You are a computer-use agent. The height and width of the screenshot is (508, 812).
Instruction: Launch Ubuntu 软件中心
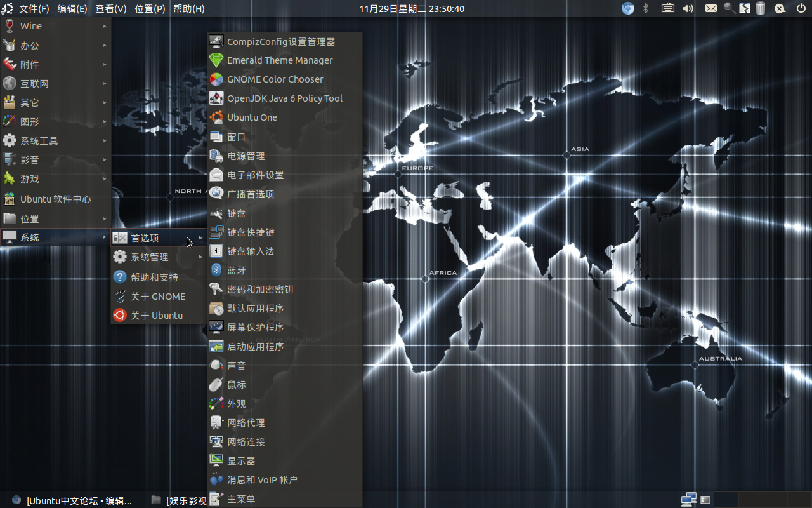click(x=56, y=199)
